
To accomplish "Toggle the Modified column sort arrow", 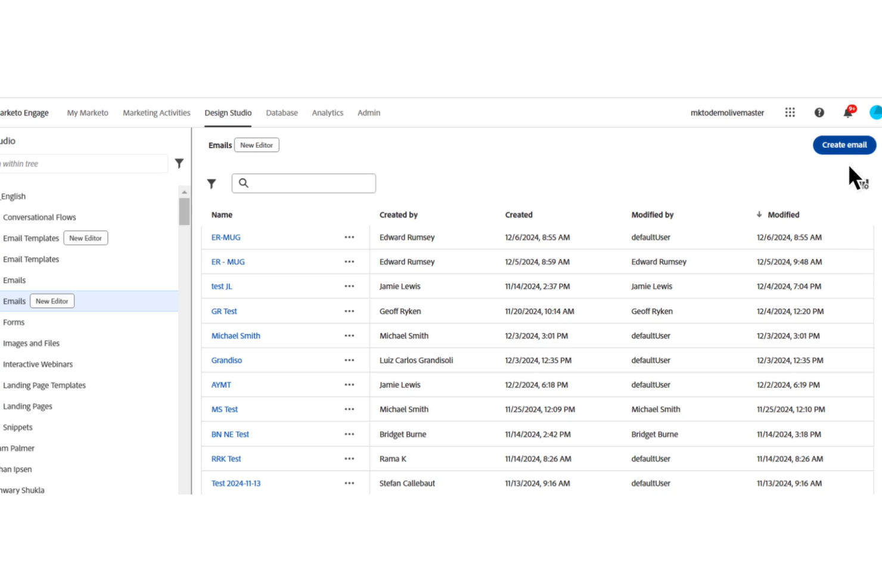I will pos(759,214).
